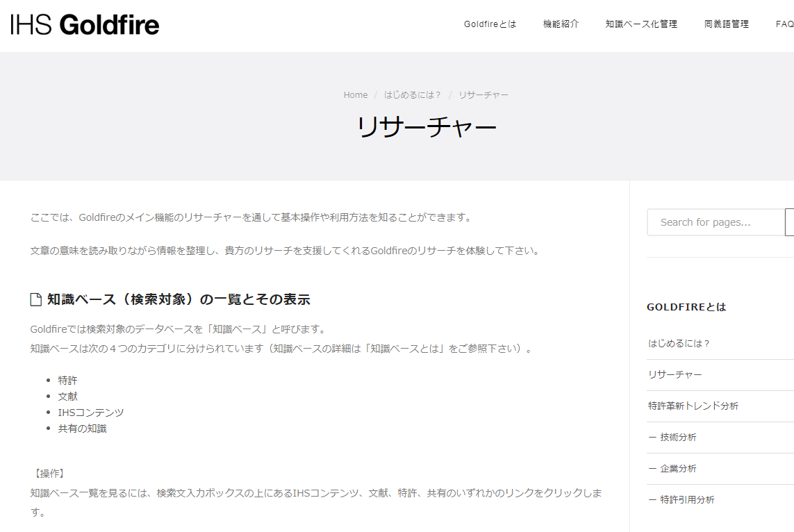
Task: Open the Goldfireとは menu item
Action: (490, 24)
